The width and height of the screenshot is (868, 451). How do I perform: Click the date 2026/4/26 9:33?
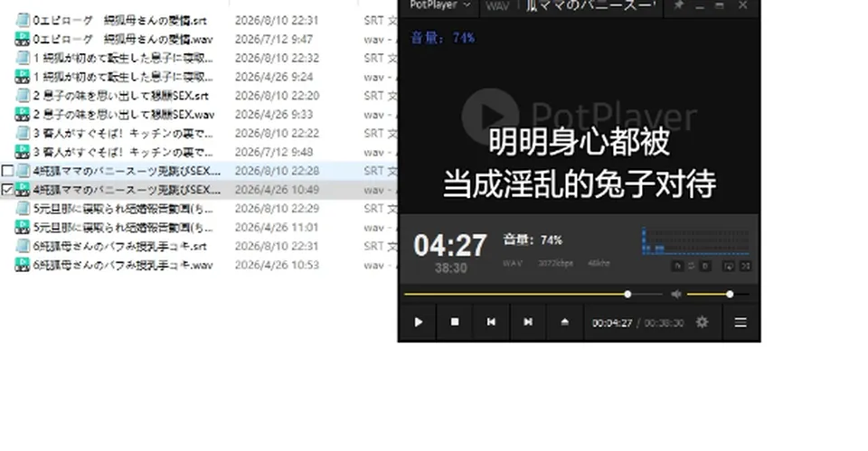273,115
